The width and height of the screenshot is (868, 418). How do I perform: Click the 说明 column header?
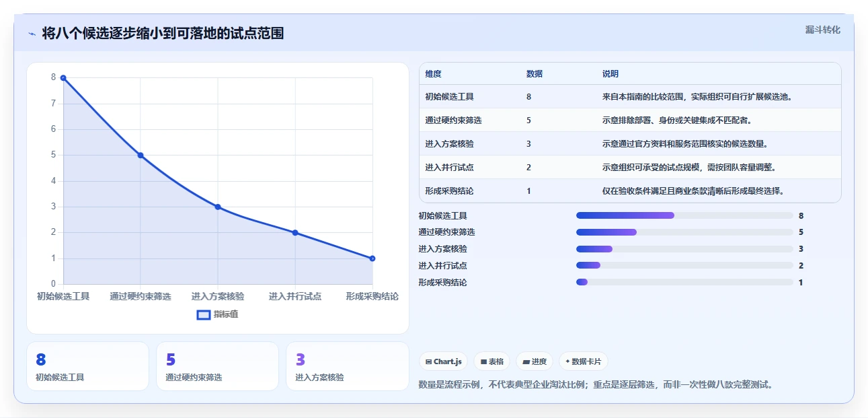610,74
